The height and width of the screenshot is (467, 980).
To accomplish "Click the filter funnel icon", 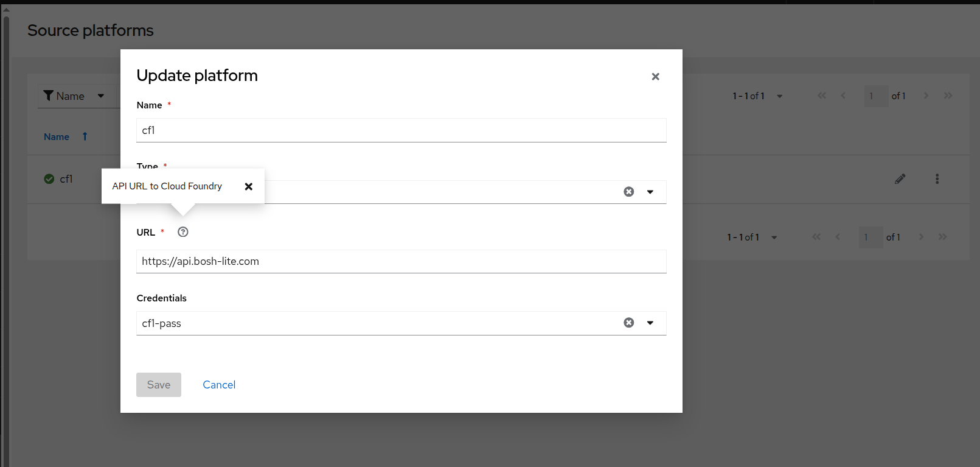I will pyautogui.click(x=49, y=96).
